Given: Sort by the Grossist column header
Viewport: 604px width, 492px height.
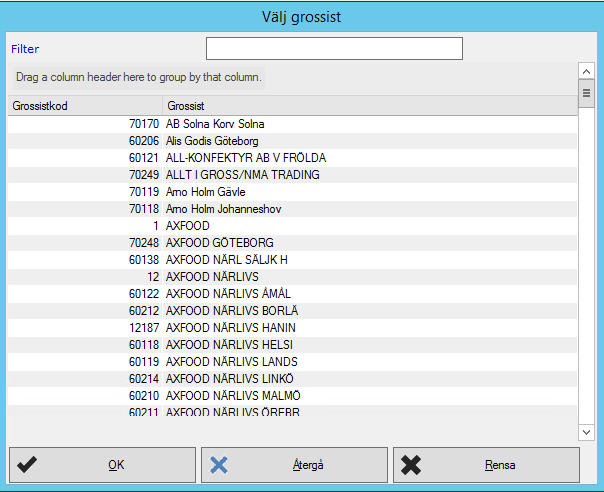Looking at the screenshot, I should tap(370, 106).
